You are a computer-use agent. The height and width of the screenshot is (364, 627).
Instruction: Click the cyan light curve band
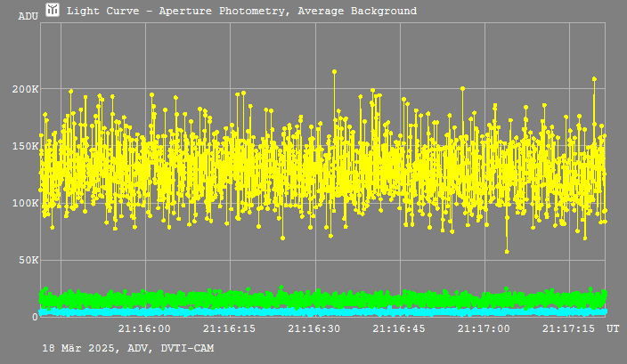[322, 311]
